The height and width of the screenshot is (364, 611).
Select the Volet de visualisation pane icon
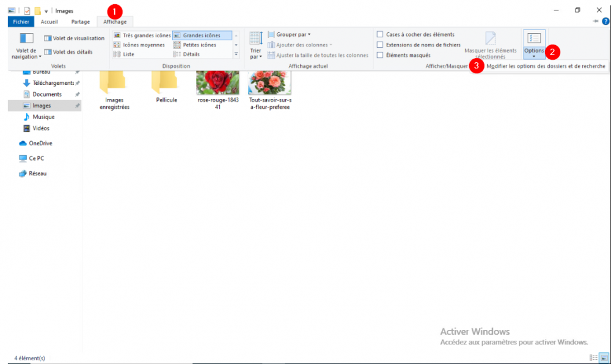[x=73, y=38]
